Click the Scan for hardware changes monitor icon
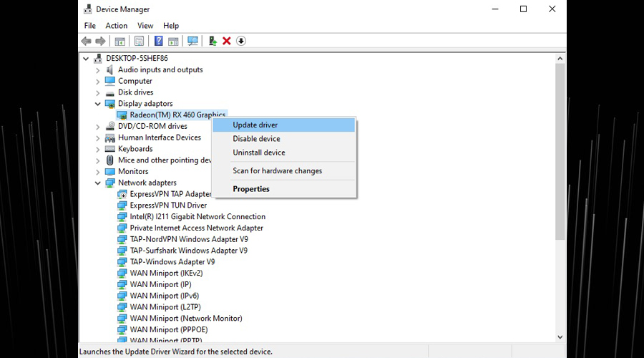 click(x=192, y=41)
